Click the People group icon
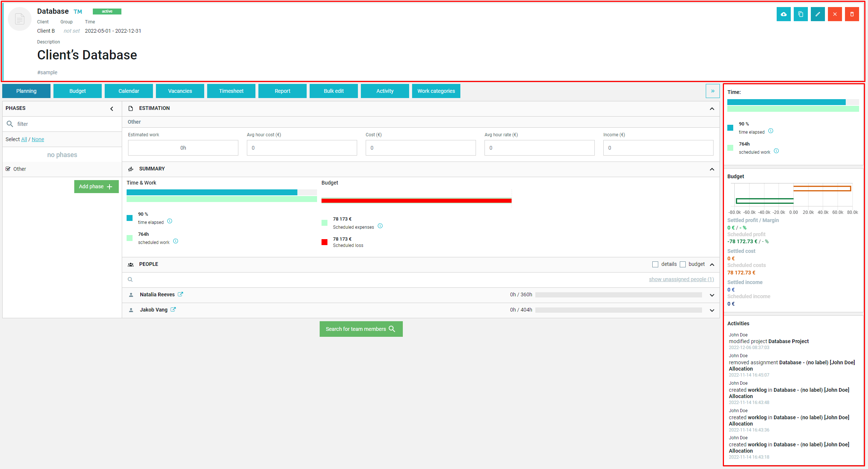The height and width of the screenshot is (469, 868). tap(131, 265)
